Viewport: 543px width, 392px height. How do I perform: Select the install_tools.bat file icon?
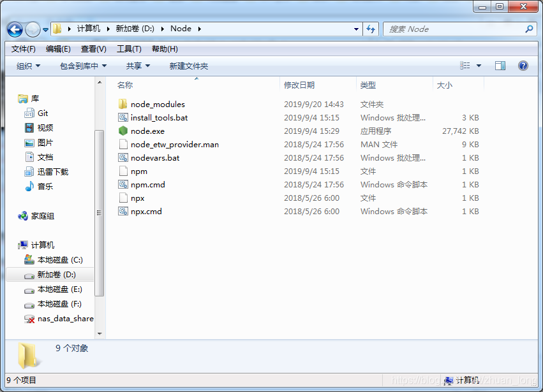pyautogui.click(x=123, y=117)
